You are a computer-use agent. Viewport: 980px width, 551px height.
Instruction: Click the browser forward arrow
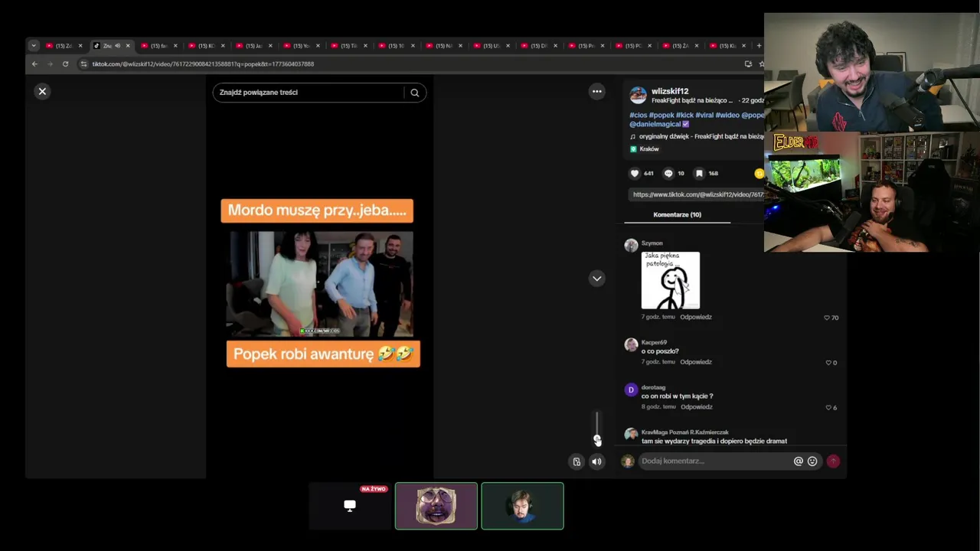(50, 64)
